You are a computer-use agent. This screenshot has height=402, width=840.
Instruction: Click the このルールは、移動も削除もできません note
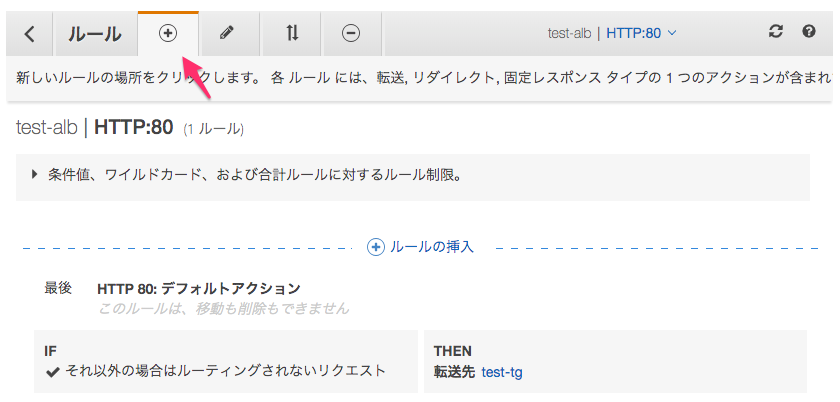click(x=223, y=309)
